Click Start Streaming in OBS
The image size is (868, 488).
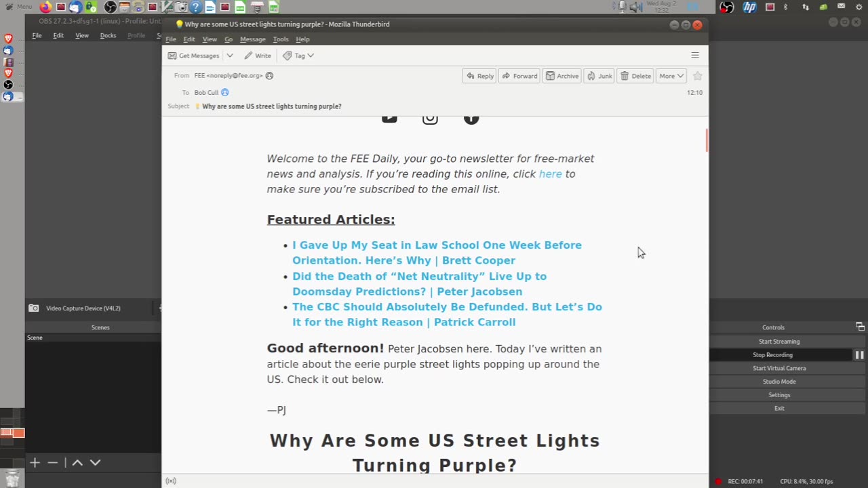[779, 342]
